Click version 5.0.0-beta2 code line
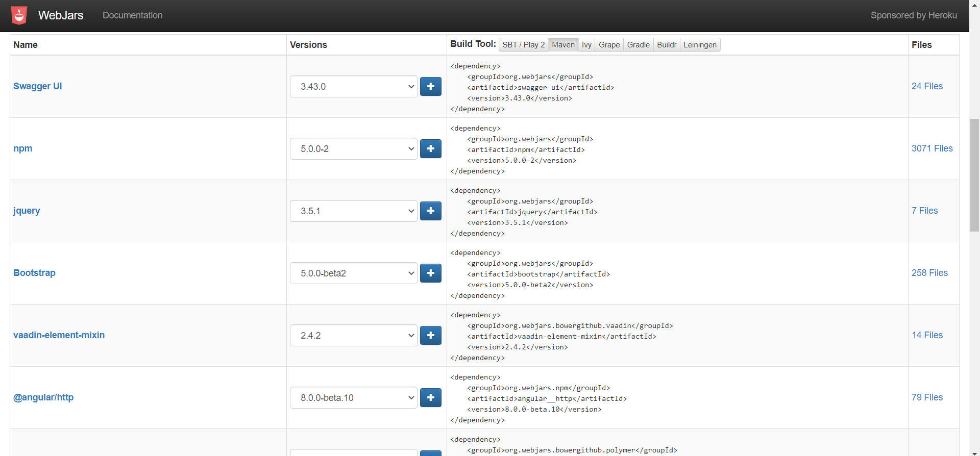 (x=530, y=285)
